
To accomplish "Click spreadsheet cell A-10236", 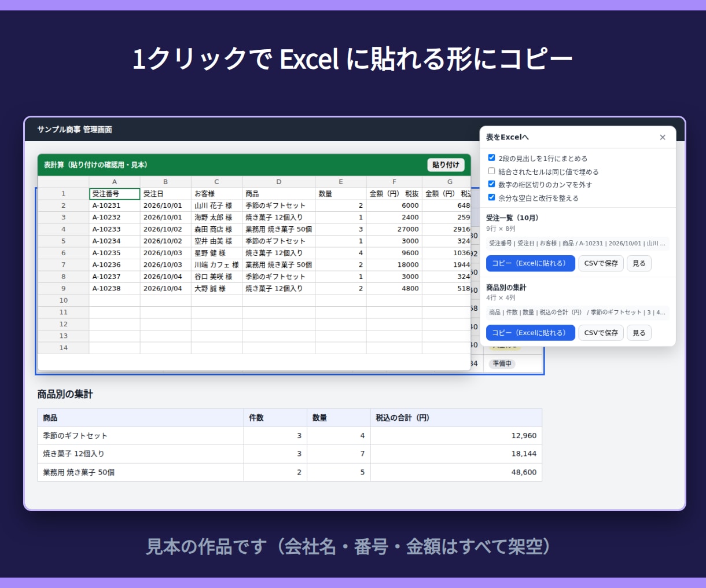I will [x=115, y=265].
